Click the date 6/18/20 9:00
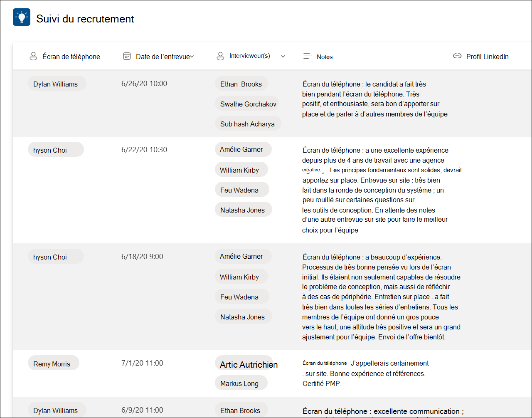532x418 pixels. (142, 257)
